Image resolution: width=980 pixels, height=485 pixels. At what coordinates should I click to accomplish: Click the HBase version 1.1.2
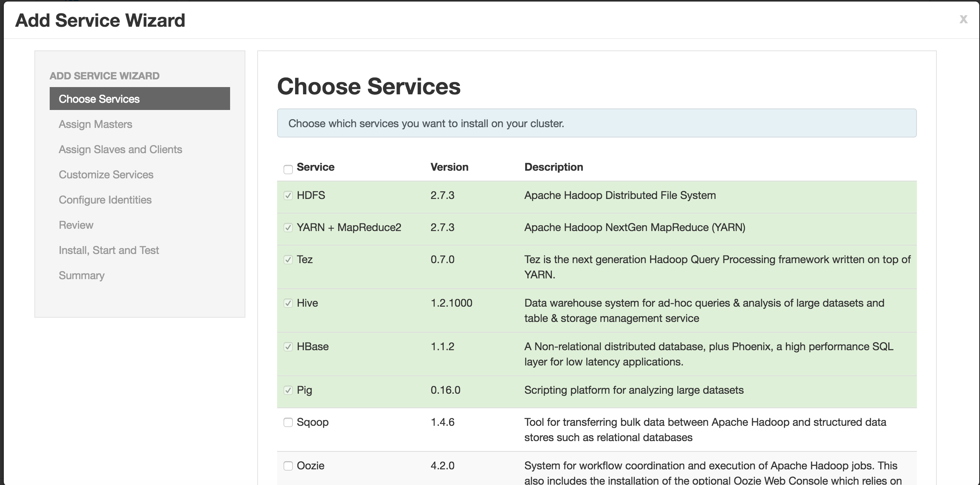point(443,346)
